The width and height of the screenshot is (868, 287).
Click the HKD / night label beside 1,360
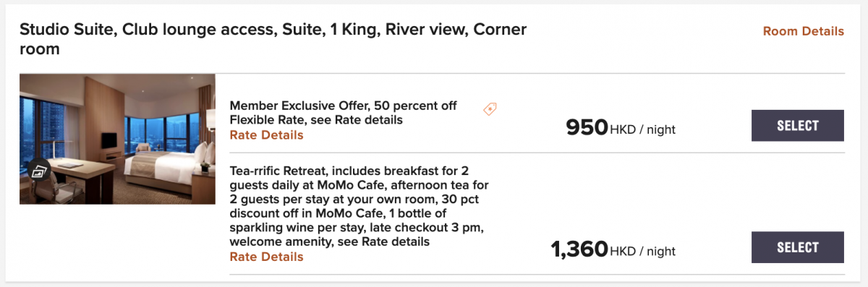tap(643, 252)
